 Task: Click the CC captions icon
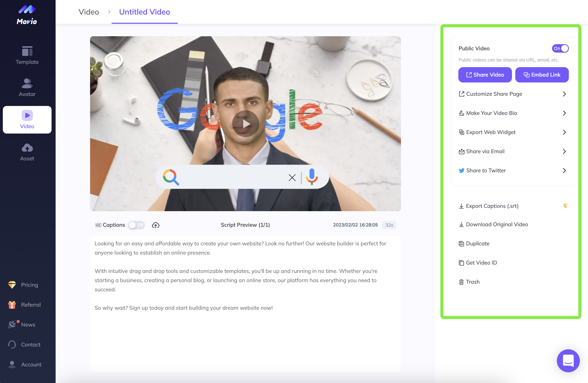(x=98, y=225)
